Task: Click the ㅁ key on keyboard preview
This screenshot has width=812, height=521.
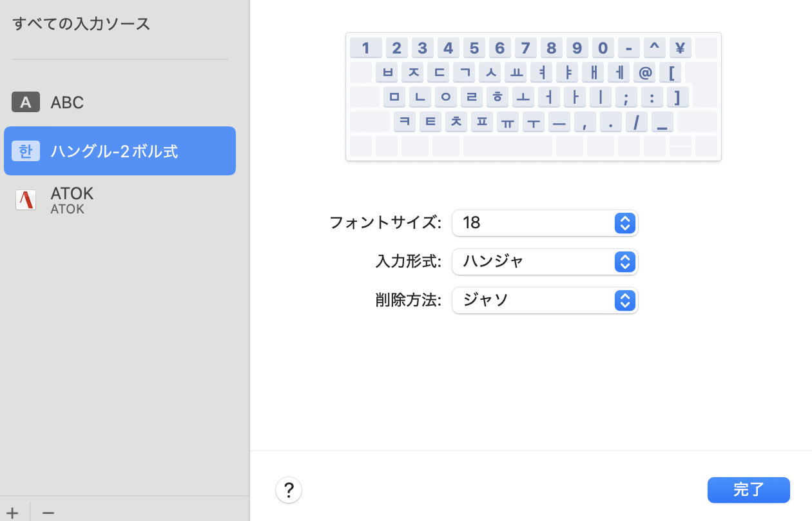Action: (394, 97)
